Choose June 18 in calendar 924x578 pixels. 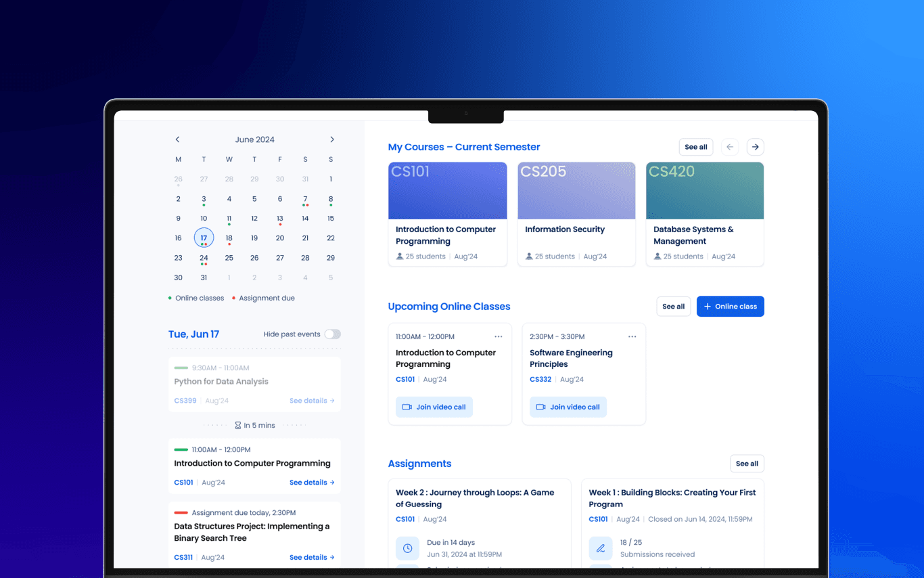point(229,238)
